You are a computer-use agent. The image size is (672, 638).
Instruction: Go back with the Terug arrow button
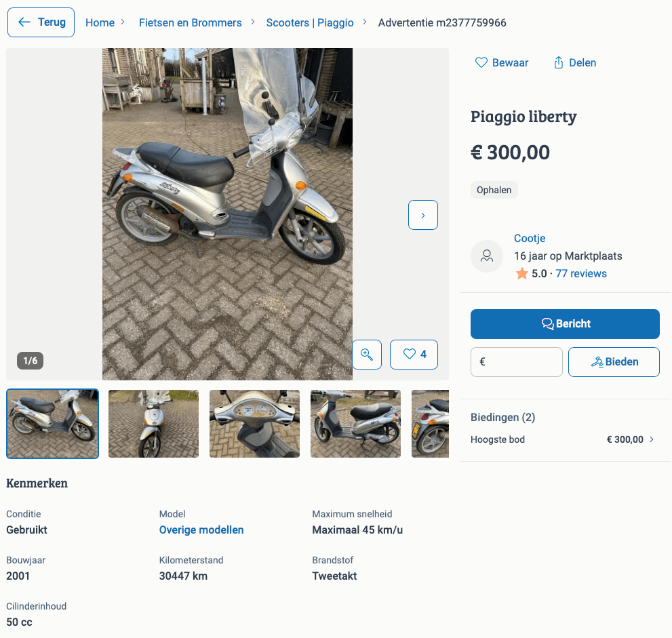tap(41, 22)
